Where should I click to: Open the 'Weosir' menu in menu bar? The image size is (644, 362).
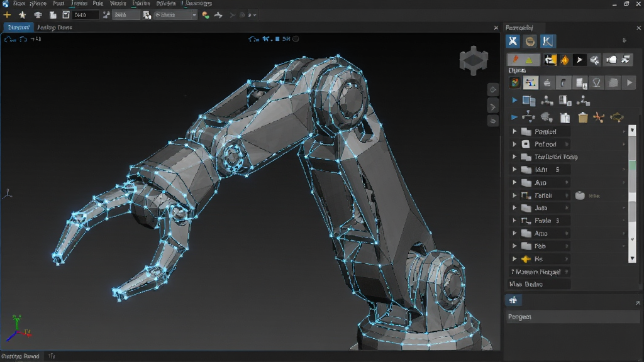coord(118,3)
